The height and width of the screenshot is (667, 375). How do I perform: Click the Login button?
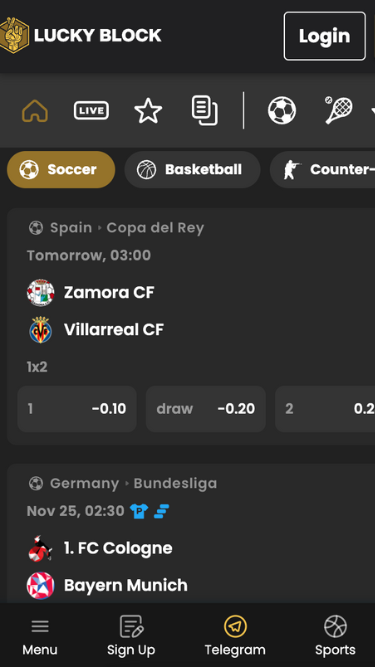click(325, 36)
